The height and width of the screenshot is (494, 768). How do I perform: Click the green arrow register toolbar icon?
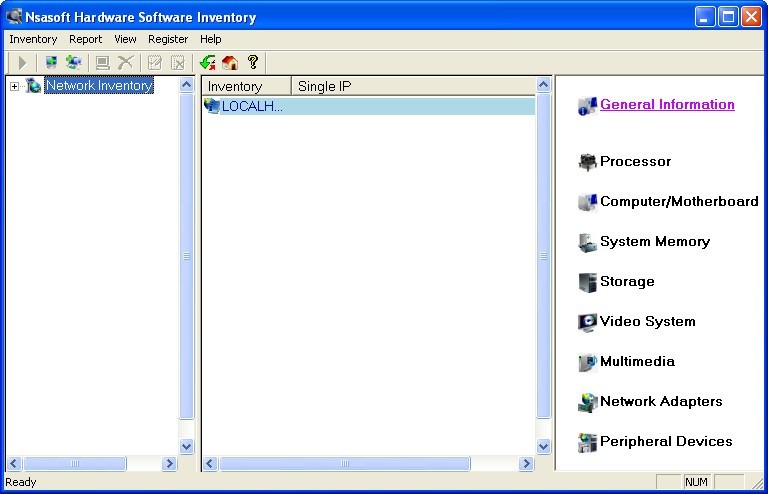208,63
